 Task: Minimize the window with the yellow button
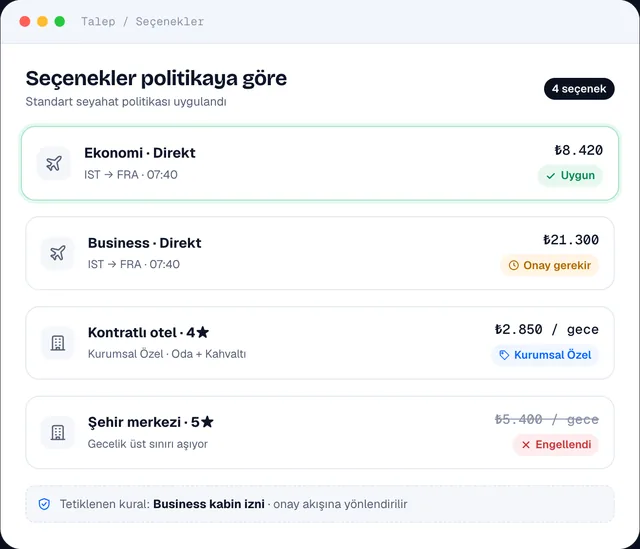pos(42,21)
